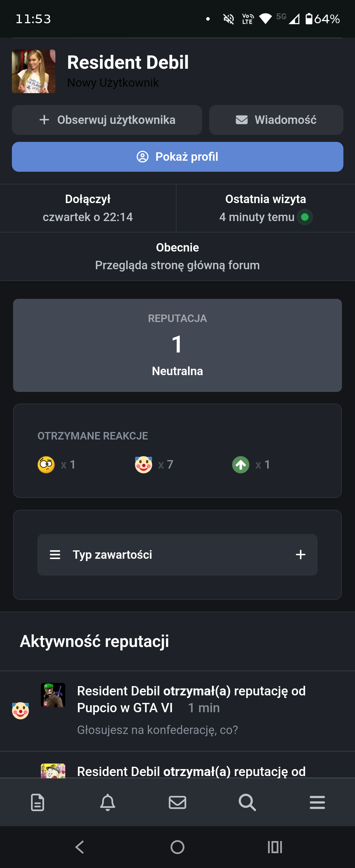Select the clown reaction icon x 7
This screenshot has height=868, width=355.
click(144, 465)
